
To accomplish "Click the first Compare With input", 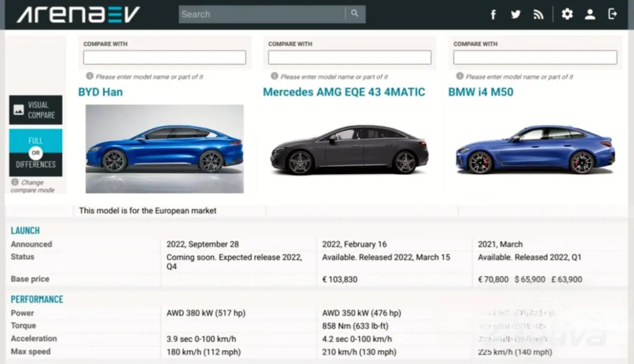I will click(x=165, y=58).
